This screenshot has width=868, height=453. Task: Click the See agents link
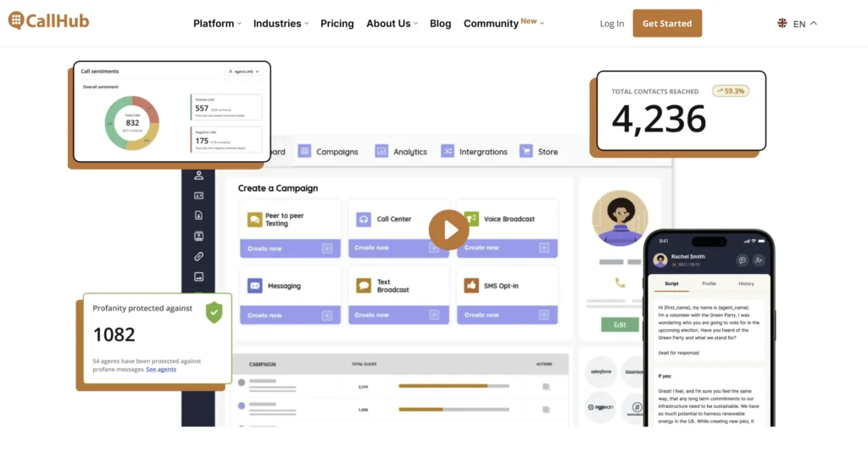point(161,370)
